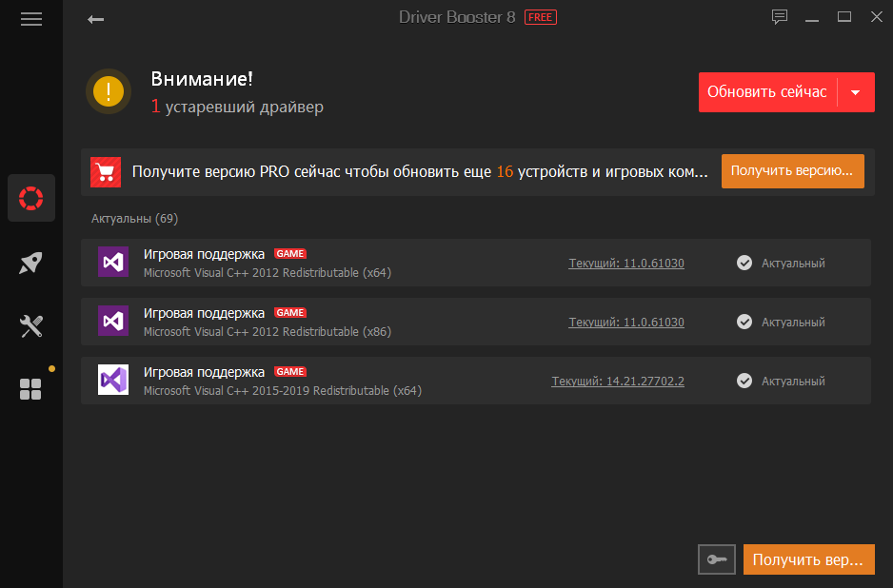Image resolution: width=893 pixels, height=588 pixels.
Task: Open version link Текущий: 14.21.27702.2
Action: pos(618,382)
